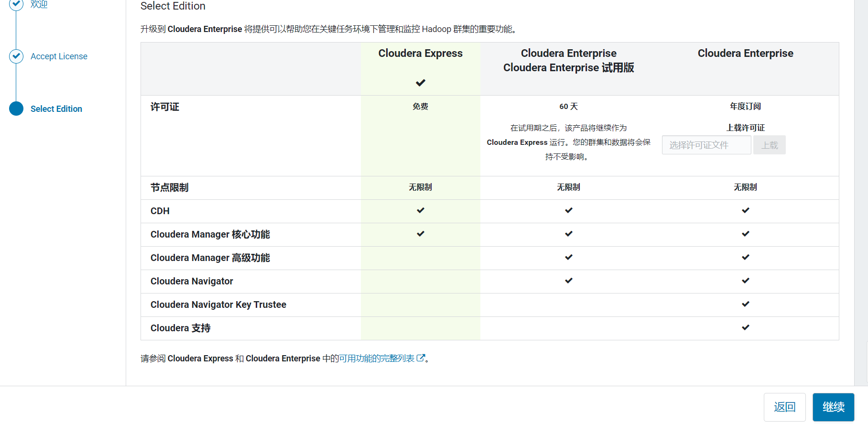Click the 许可证 row label
The height and width of the screenshot is (424, 868).
coord(165,107)
